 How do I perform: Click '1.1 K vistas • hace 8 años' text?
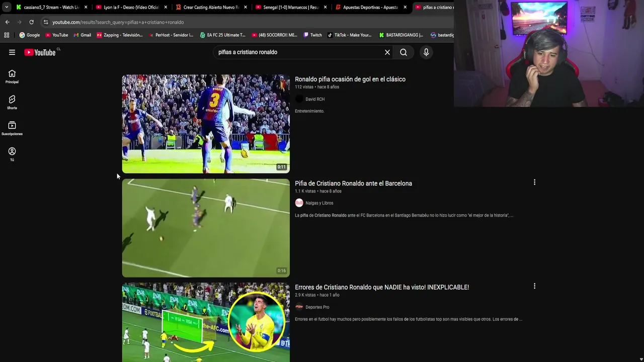tap(318, 191)
